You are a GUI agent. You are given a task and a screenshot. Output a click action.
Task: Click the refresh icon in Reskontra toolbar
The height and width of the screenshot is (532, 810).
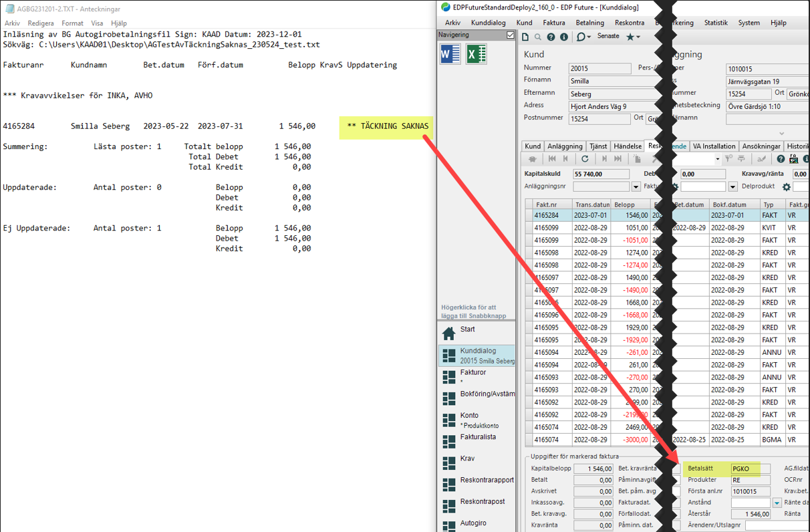(585, 159)
